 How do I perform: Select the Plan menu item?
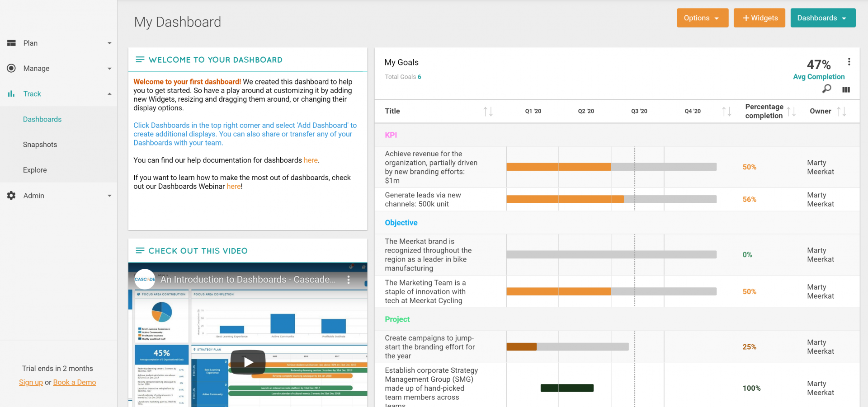point(30,43)
